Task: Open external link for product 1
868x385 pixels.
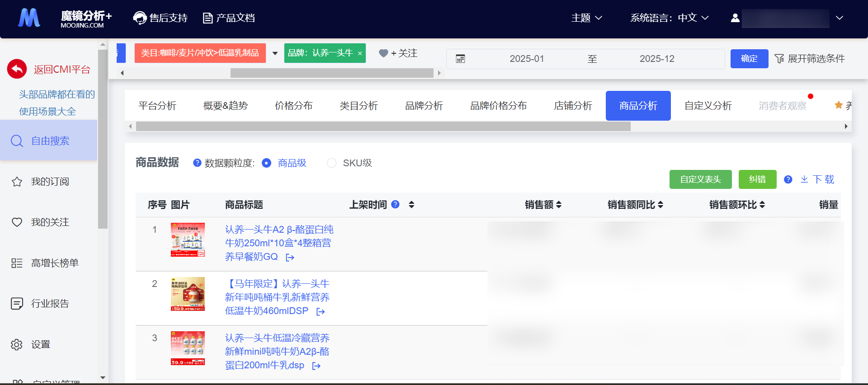Action: pos(290,258)
